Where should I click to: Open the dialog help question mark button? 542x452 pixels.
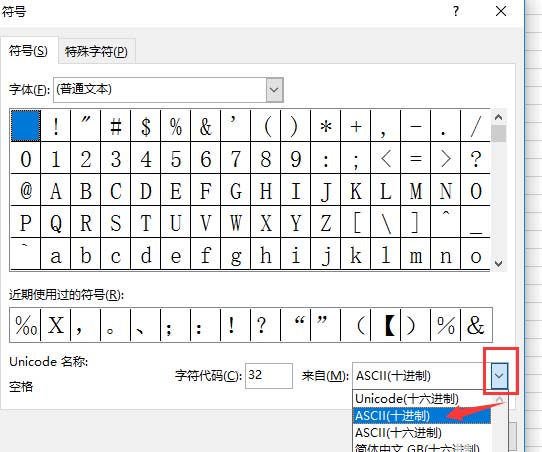click(x=456, y=11)
